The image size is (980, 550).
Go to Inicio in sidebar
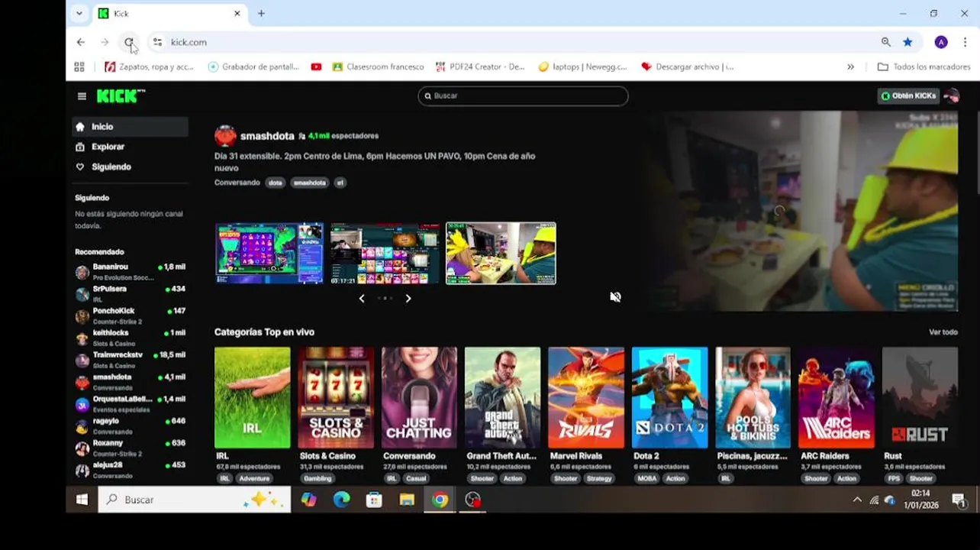pyautogui.click(x=130, y=127)
